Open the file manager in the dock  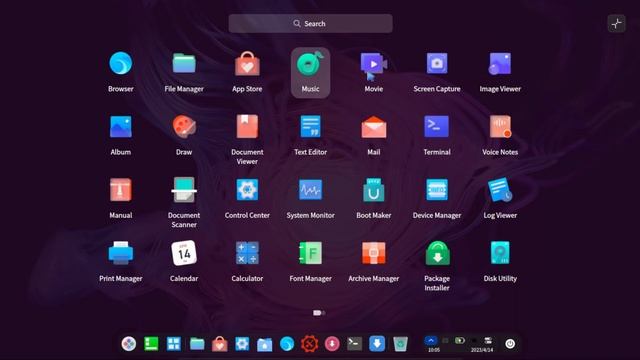[x=197, y=344]
